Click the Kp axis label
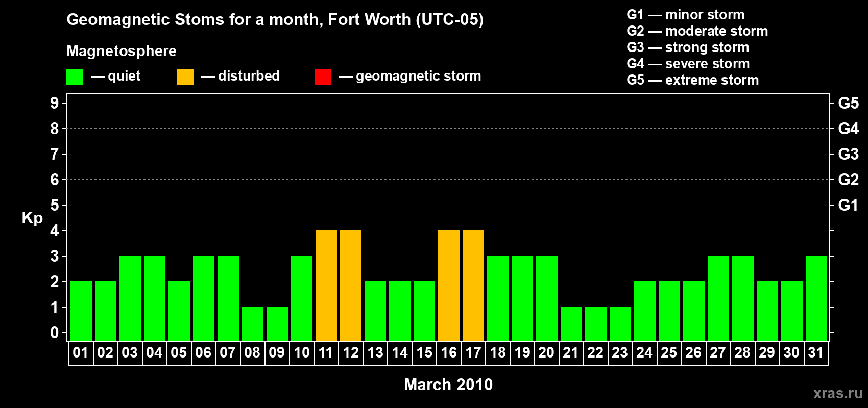Screen dimensions: 868x408 (32, 218)
